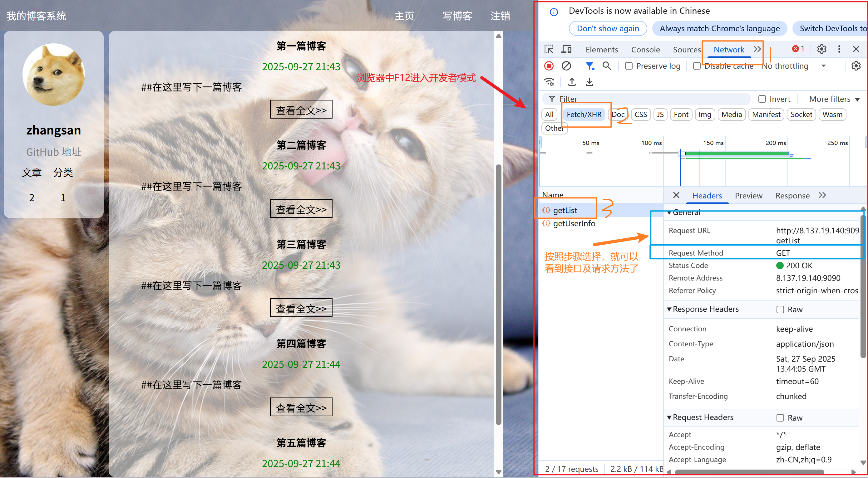Open the DevTools three-dot customize menu
The height and width of the screenshot is (478, 868).
pos(839,49)
